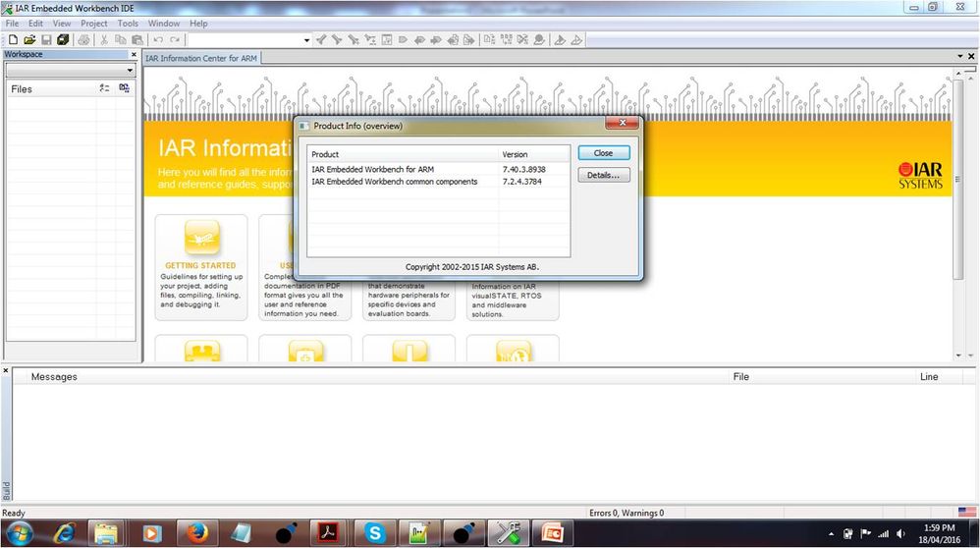Open Internet Explorer from the taskbar

pyautogui.click(x=63, y=533)
